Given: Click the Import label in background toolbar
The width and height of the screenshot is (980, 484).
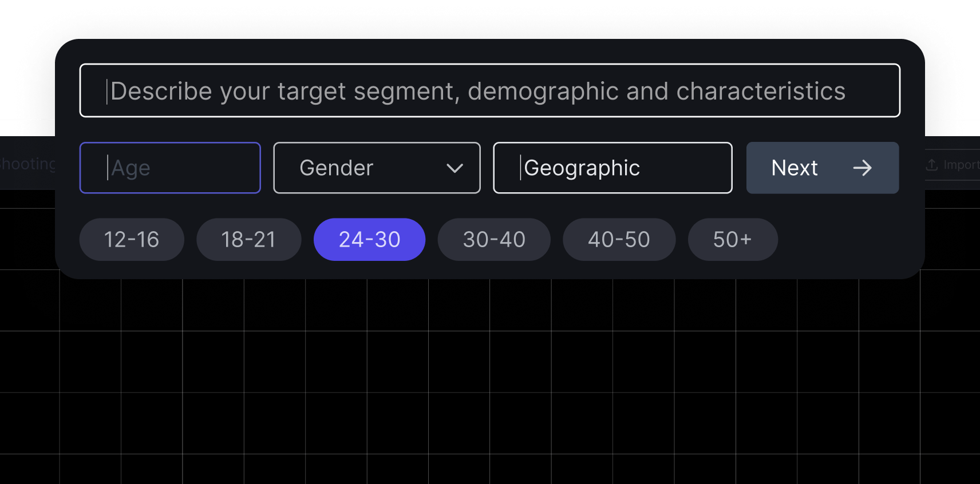Looking at the screenshot, I should [x=962, y=165].
